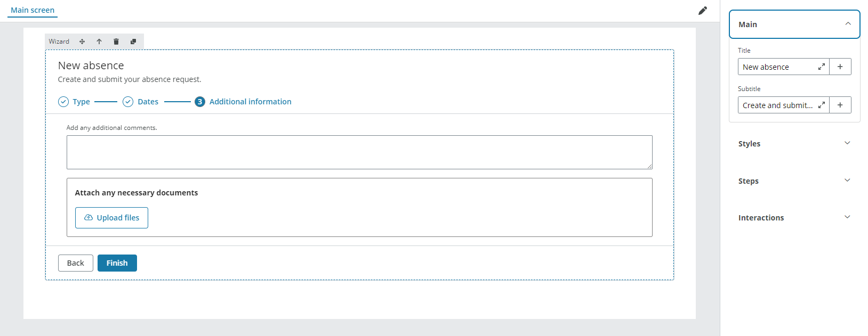The image size is (868, 336).
Task: Switch to the Main screen tab
Action: 32,10
